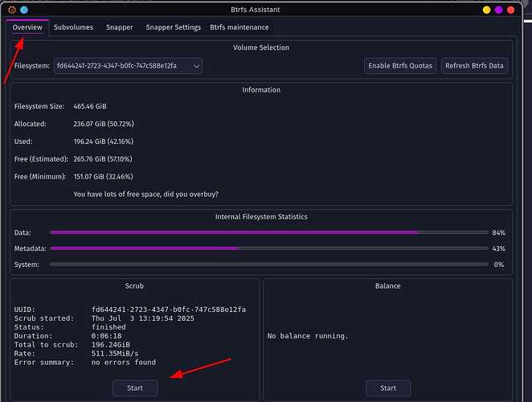Click the 'did you overbuy?' message text
532x402 pixels.
[146, 195]
